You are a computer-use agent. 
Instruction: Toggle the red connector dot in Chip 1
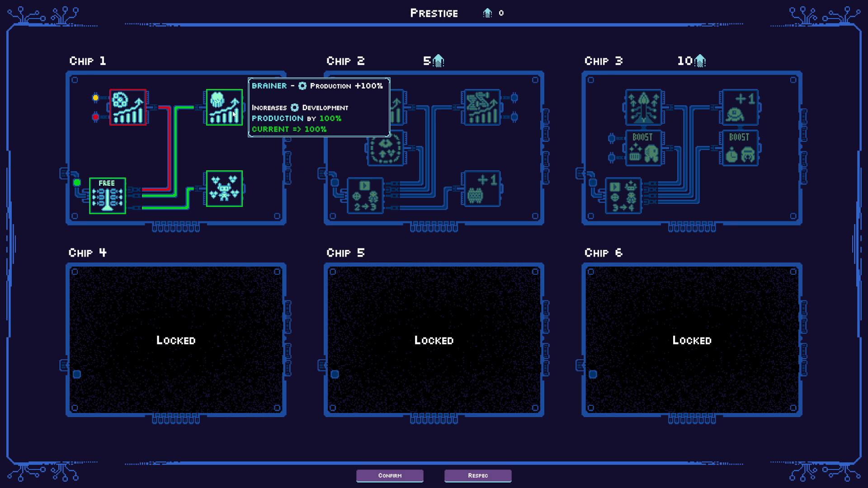95,117
